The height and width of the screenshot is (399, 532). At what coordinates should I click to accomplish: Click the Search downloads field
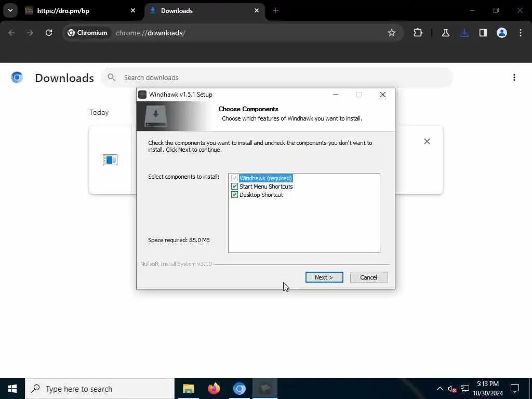[277, 78]
